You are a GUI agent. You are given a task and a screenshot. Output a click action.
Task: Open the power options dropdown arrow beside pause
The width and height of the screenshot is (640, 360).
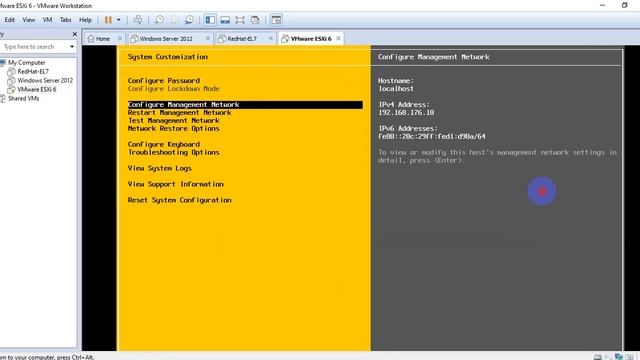click(119, 20)
